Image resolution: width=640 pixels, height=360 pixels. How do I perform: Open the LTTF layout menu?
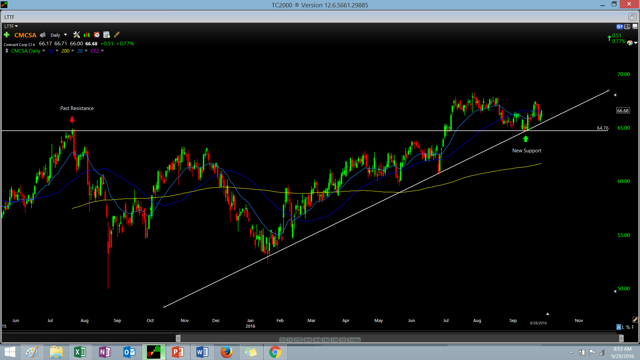(x=11, y=26)
